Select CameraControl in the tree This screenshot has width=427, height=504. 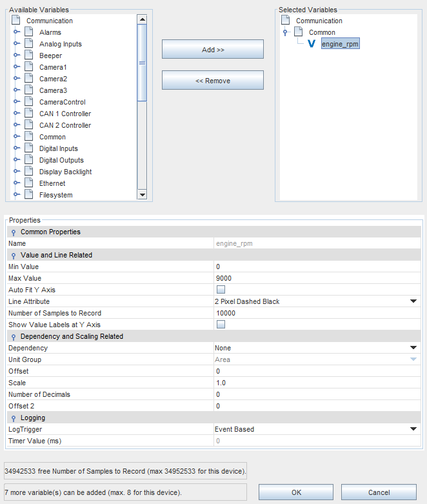pos(63,102)
